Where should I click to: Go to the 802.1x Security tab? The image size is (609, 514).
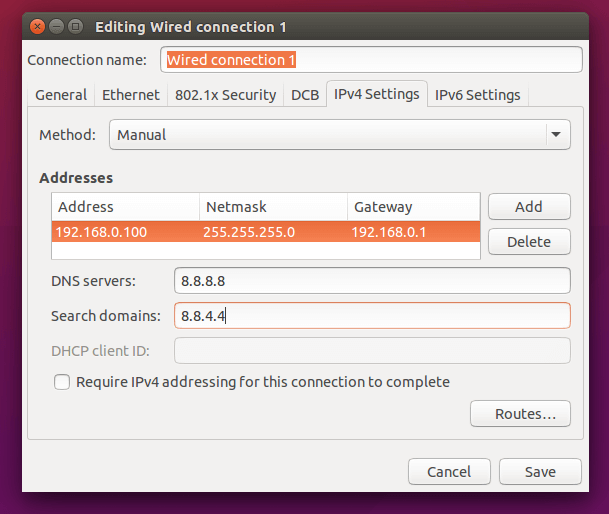click(225, 95)
